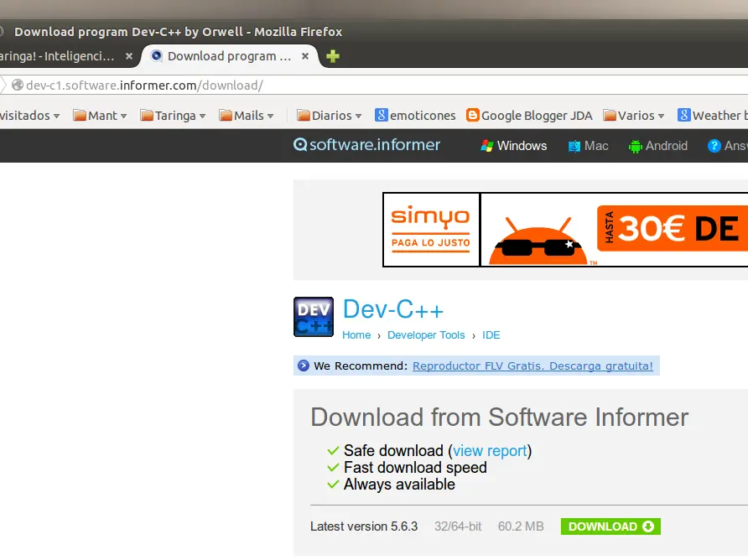Click the Fast download speed text
Screen dimensions: 748x560
point(415,468)
